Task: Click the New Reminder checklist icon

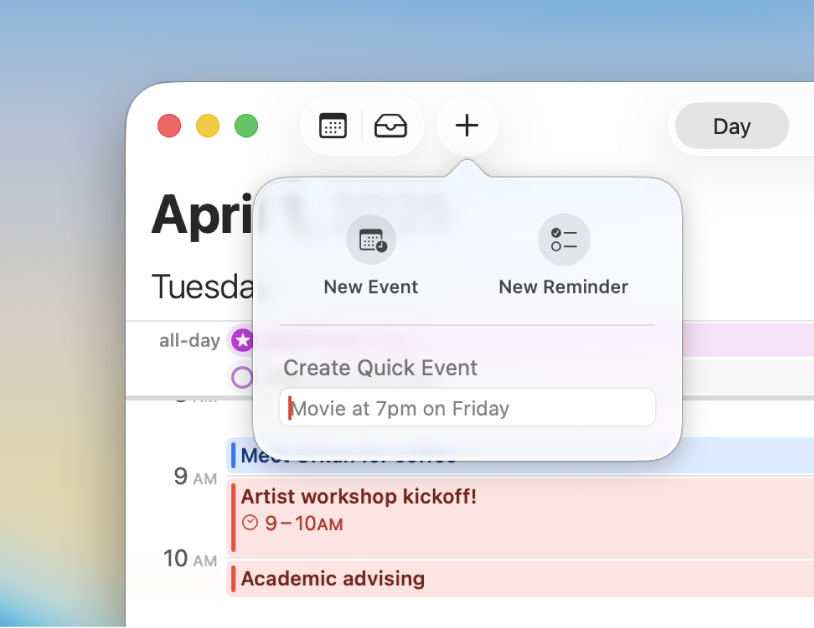Action: coord(564,241)
